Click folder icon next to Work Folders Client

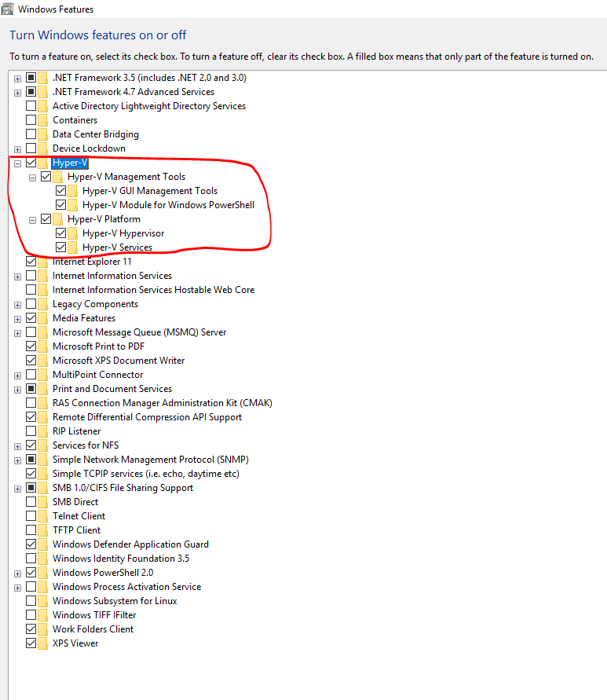coord(43,629)
